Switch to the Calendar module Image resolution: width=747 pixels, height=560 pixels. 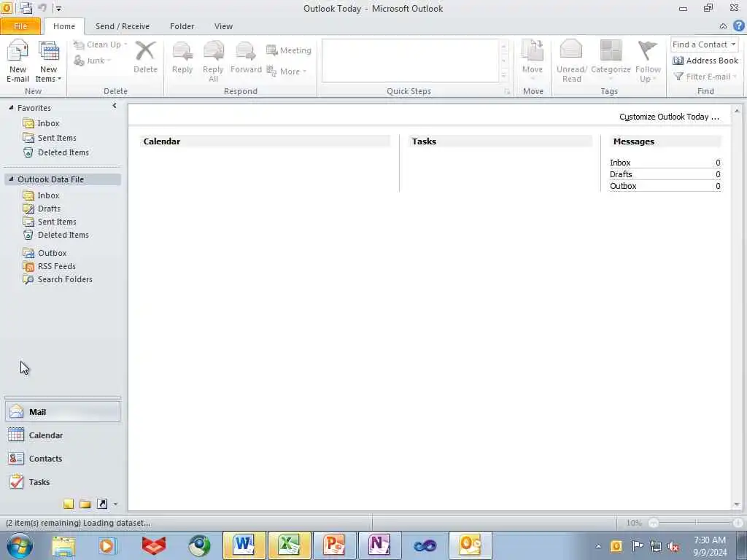coord(63,435)
